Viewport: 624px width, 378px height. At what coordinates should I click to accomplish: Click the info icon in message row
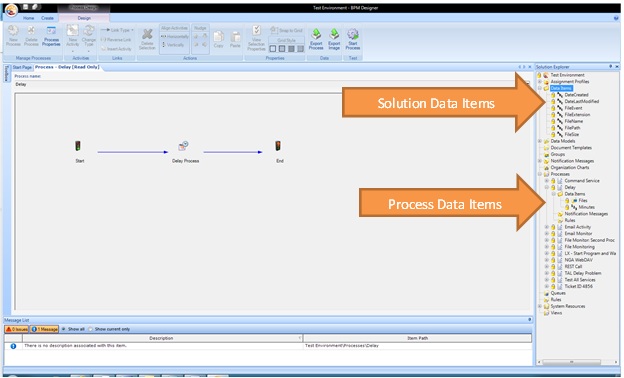(13, 346)
